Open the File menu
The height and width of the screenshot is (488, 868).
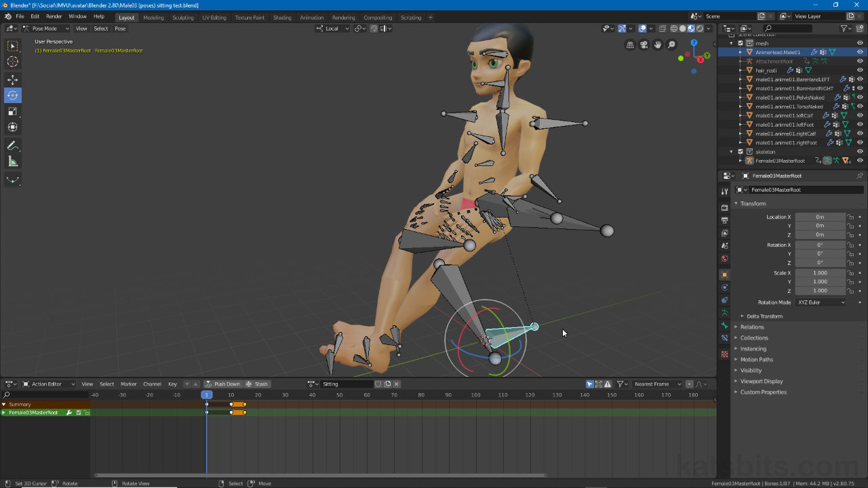[20, 16]
